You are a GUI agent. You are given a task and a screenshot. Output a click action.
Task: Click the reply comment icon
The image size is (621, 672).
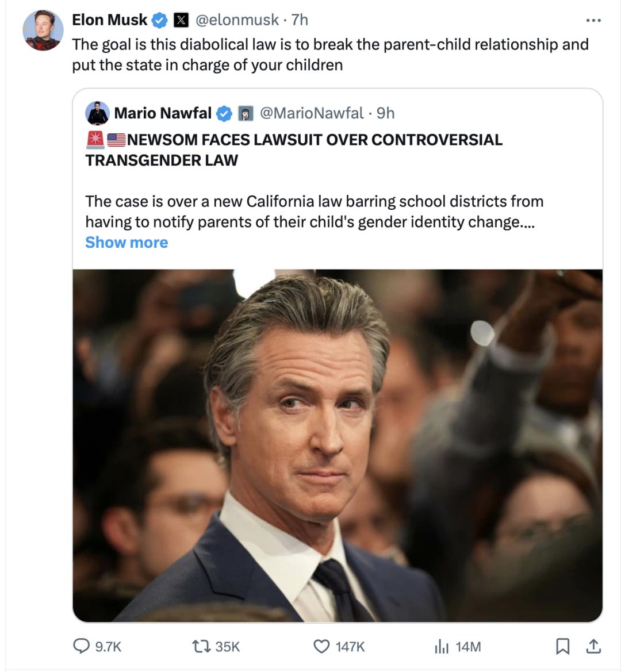81,646
